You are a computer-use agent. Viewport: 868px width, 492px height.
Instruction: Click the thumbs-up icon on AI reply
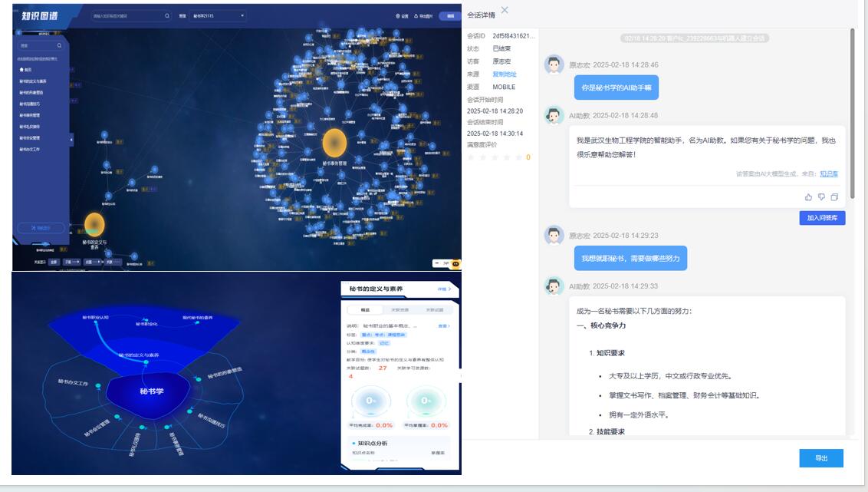[808, 197]
